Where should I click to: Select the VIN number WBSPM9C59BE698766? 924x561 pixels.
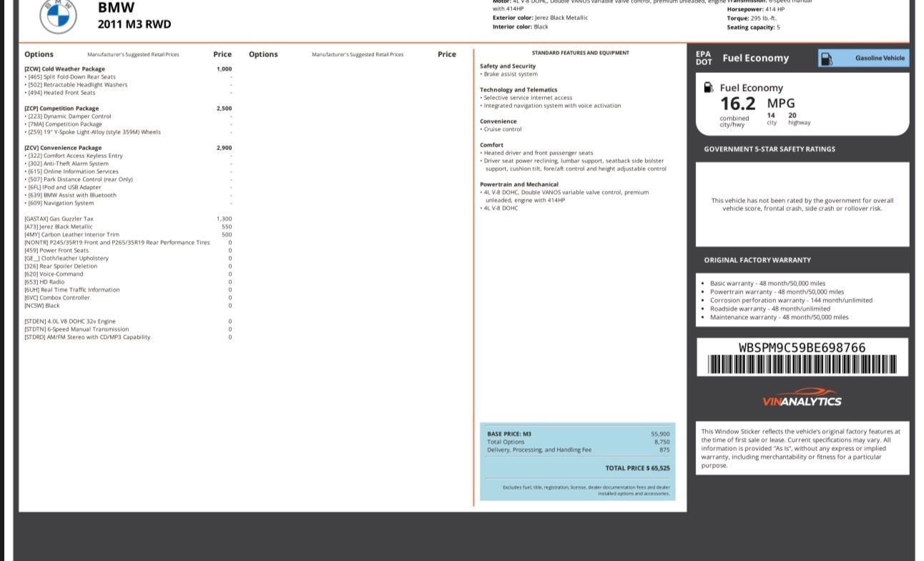(x=802, y=347)
